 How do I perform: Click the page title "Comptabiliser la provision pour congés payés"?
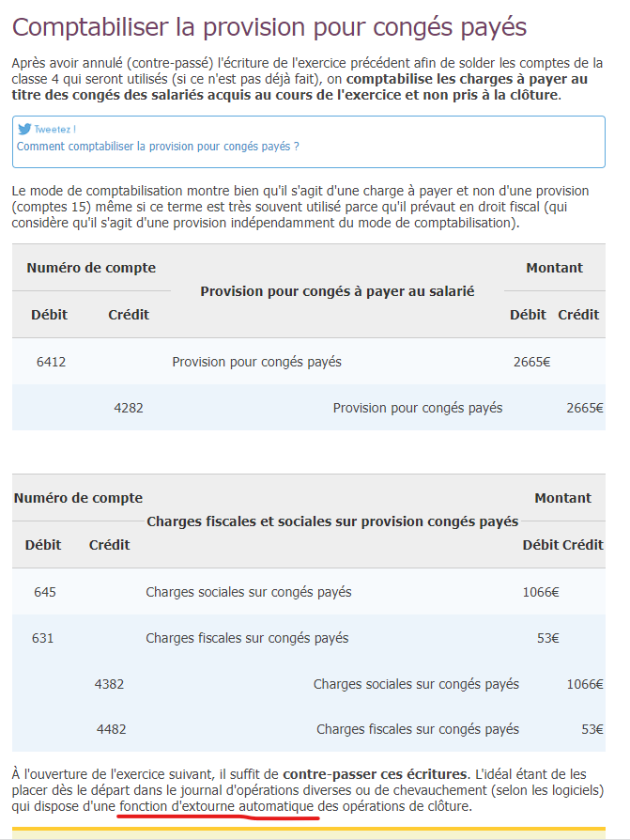pyautogui.click(x=269, y=27)
